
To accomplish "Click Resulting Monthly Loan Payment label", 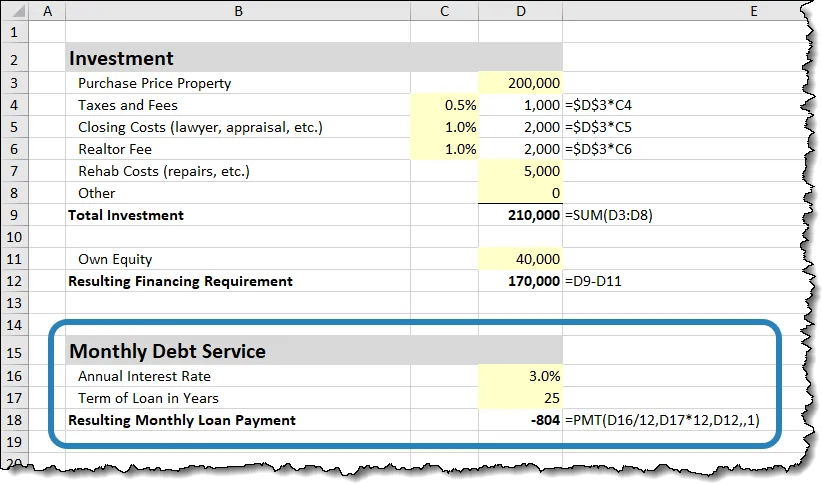I will pos(182,420).
